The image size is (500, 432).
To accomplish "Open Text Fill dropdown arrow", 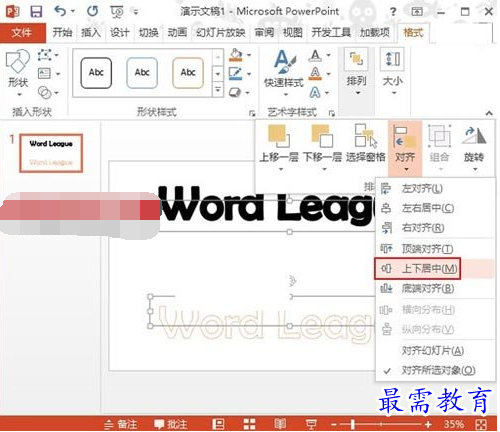I will tap(329, 55).
